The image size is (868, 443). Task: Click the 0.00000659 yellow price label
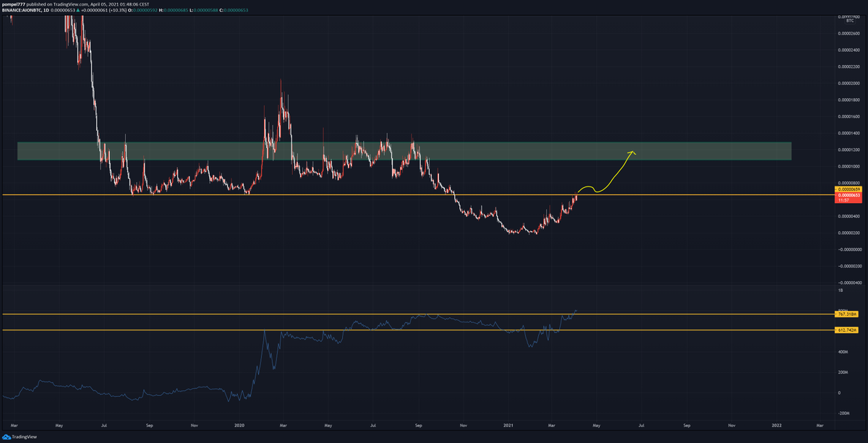pyautogui.click(x=850, y=189)
